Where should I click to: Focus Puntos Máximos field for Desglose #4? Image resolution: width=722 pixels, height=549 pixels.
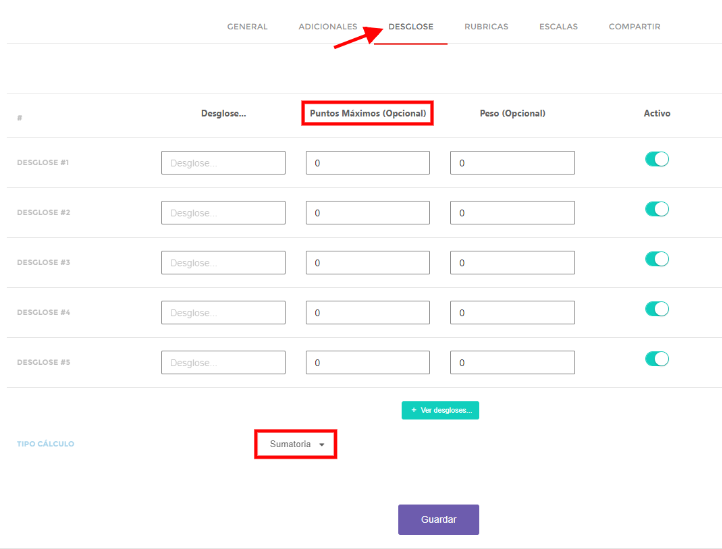(x=368, y=313)
